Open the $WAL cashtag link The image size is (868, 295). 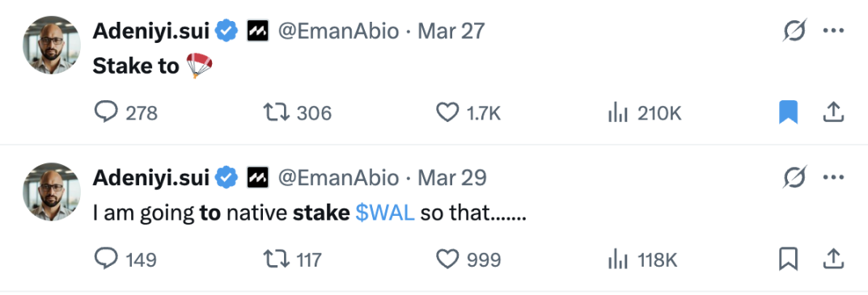385,213
